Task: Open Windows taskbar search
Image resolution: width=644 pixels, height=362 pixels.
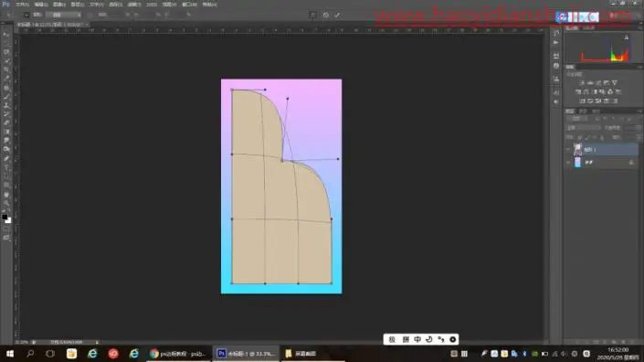Action: (30, 354)
